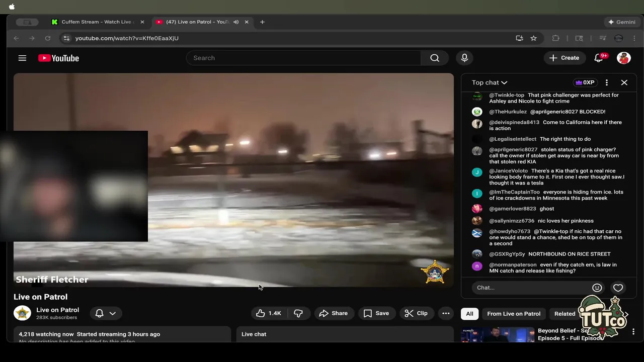Open three-dot menu for Beyond Belief video
This screenshot has width=644, height=362.
(633, 332)
